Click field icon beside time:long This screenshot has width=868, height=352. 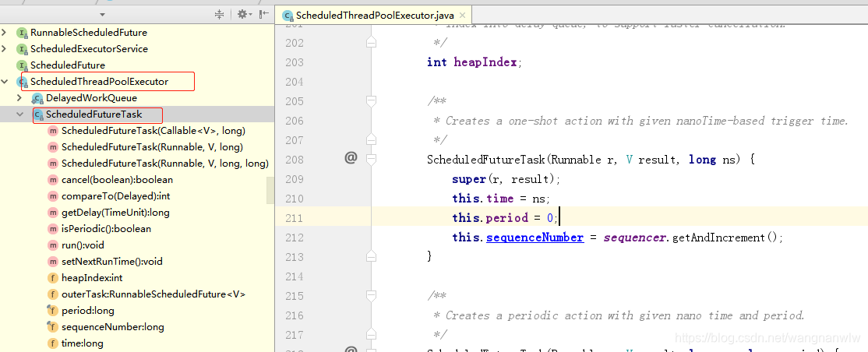click(53, 343)
